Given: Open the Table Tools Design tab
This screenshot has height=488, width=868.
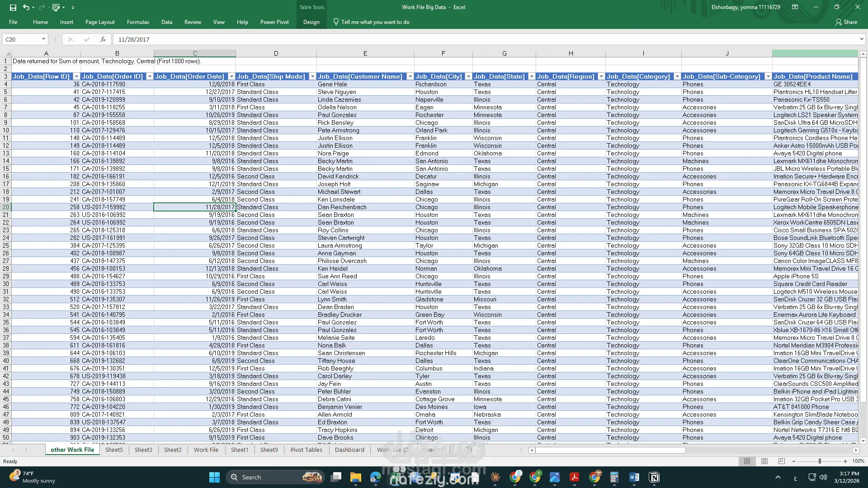Looking at the screenshot, I should pos(311,22).
